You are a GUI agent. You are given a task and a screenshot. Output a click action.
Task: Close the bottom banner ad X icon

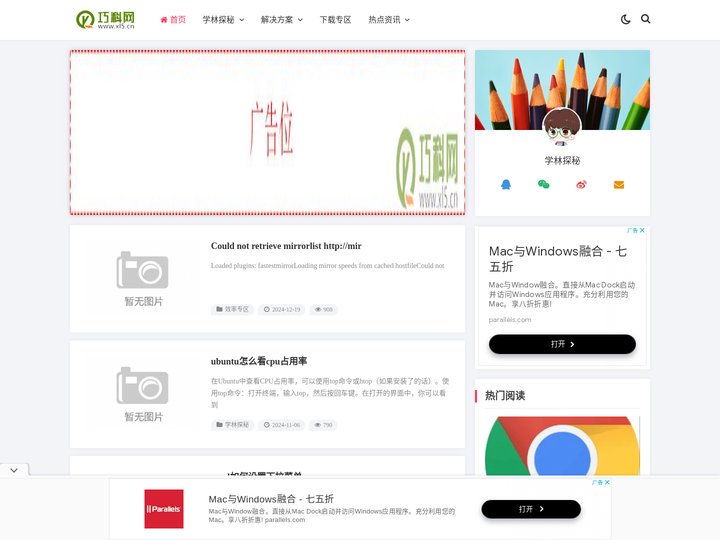pos(608,482)
